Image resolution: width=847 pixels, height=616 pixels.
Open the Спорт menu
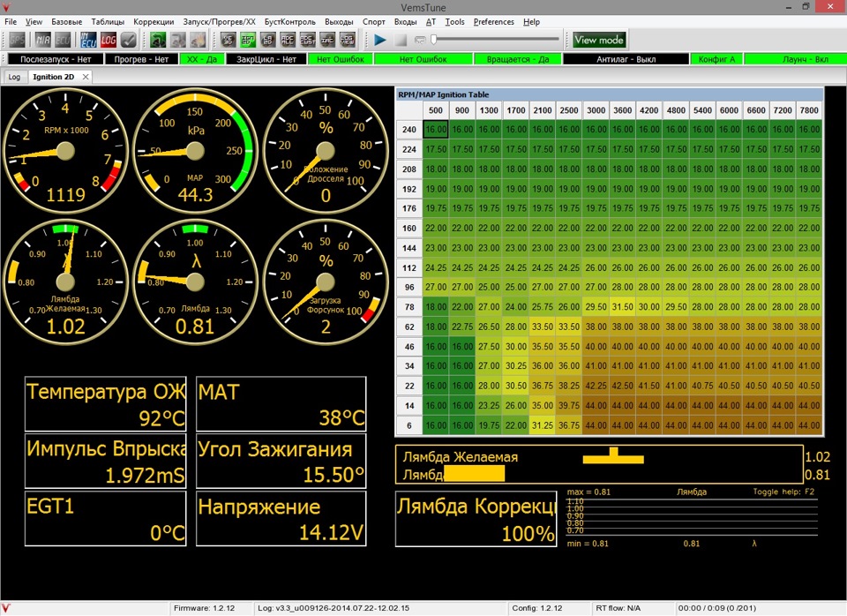(x=374, y=21)
